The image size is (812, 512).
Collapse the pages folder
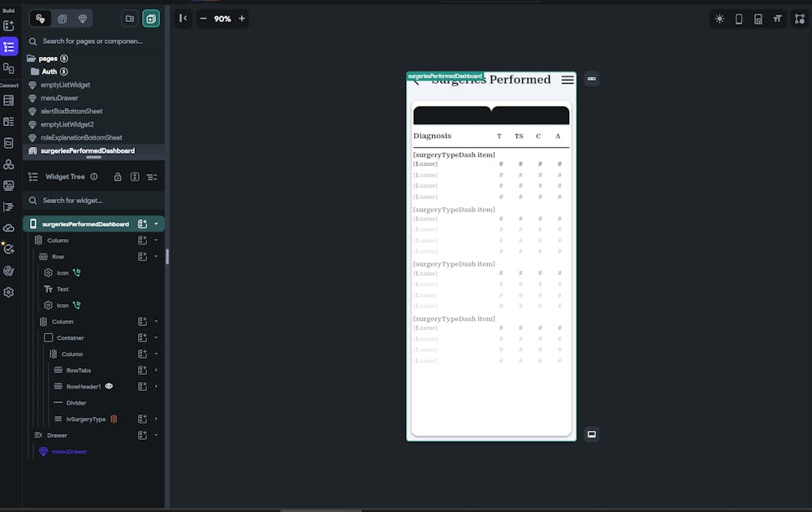[32, 59]
